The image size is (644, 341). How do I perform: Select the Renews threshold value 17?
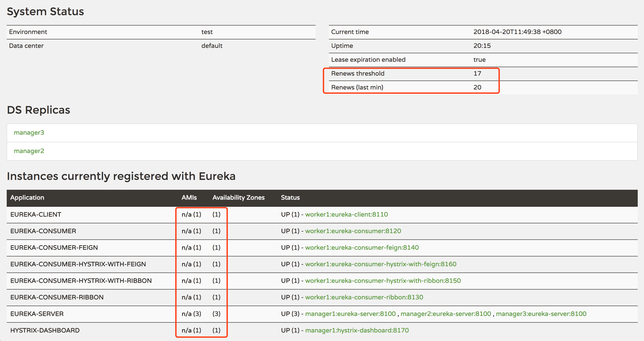(477, 73)
